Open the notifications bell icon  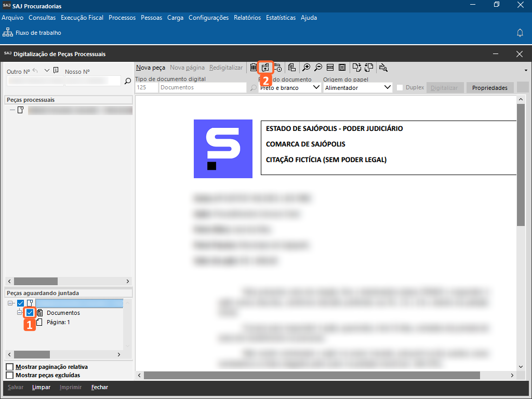pos(520,33)
